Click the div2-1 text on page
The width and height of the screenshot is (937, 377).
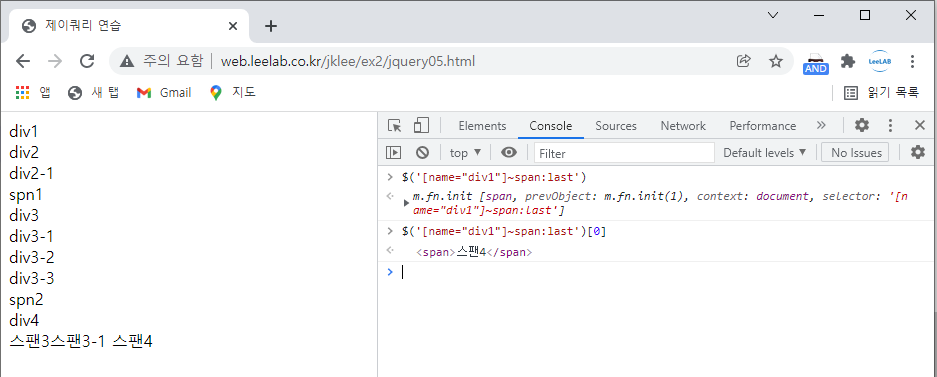point(31,173)
